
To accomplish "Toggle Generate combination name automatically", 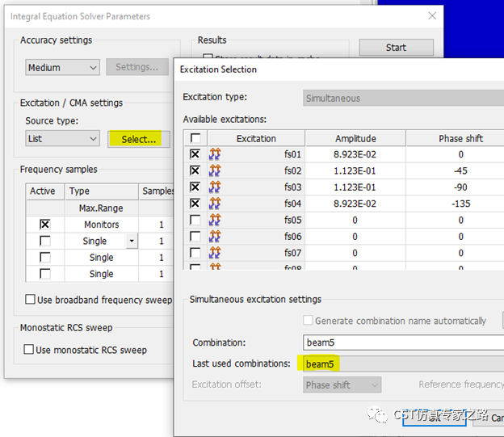I will click(x=308, y=320).
